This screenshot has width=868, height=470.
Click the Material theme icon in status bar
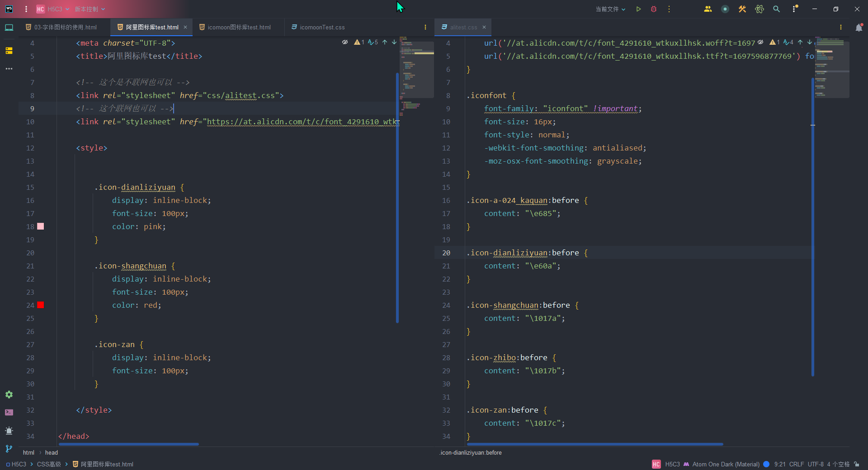686,464
